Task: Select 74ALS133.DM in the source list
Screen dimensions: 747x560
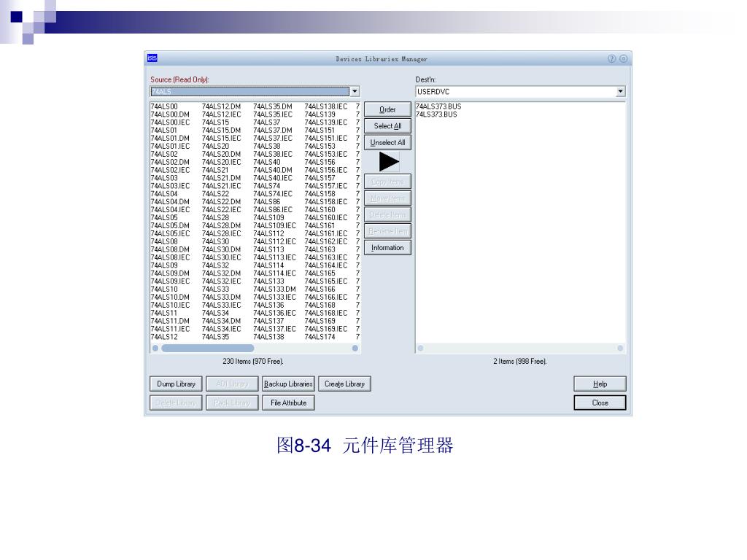Action: [274, 289]
